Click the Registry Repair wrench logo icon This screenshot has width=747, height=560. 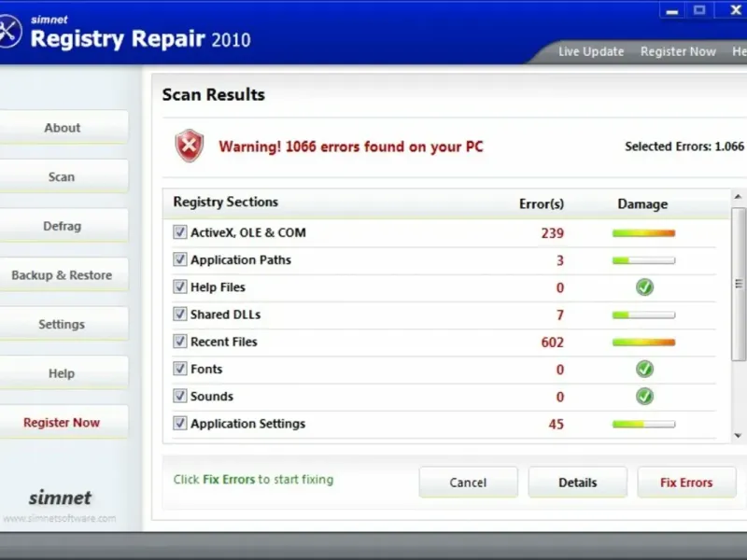pyautogui.click(x=8, y=32)
